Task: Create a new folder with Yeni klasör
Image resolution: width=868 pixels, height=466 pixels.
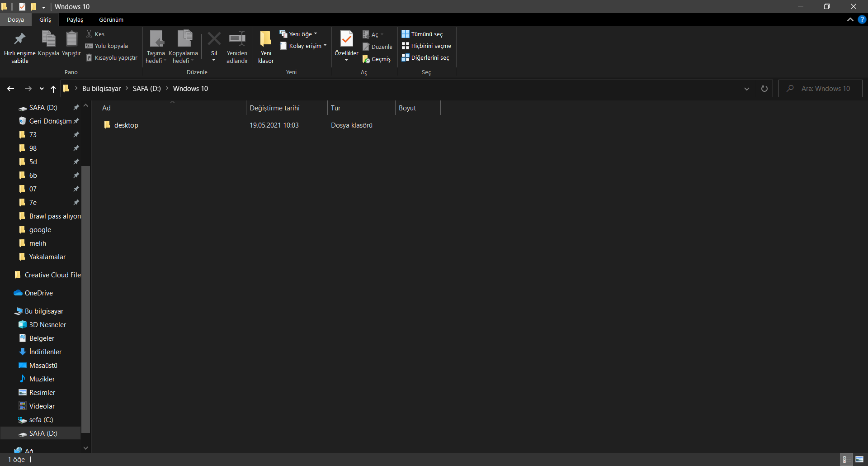Action: pos(266,47)
